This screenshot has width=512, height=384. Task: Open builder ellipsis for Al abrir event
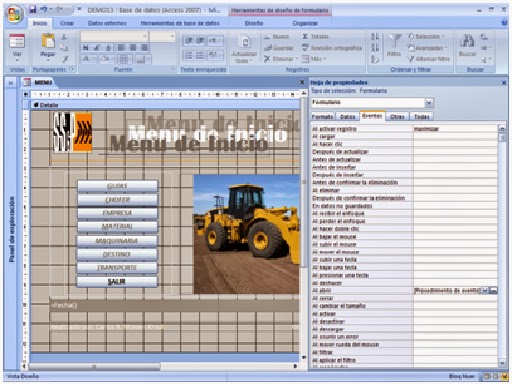[493, 291]
